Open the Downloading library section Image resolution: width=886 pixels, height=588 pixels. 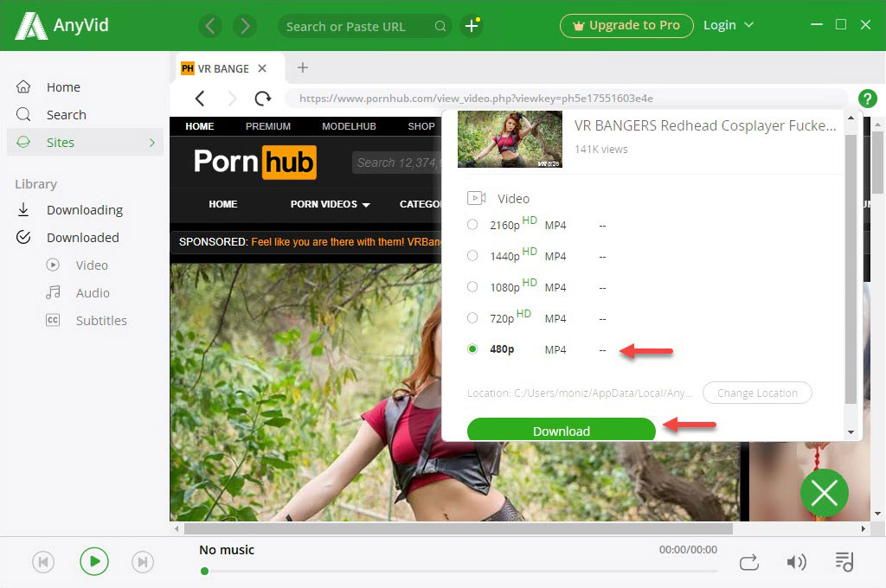pyautogui.click(x=84, y=210)
